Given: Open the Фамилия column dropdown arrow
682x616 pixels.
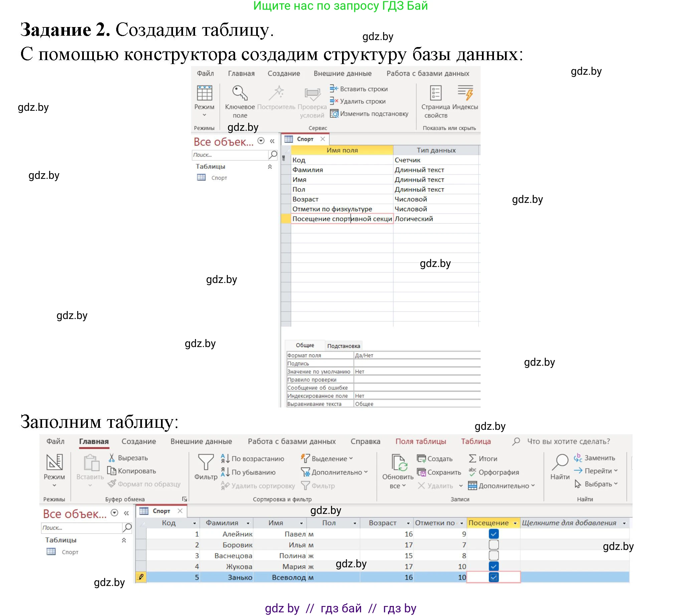Looking at the screenshot, I should (x=248, y=523).
